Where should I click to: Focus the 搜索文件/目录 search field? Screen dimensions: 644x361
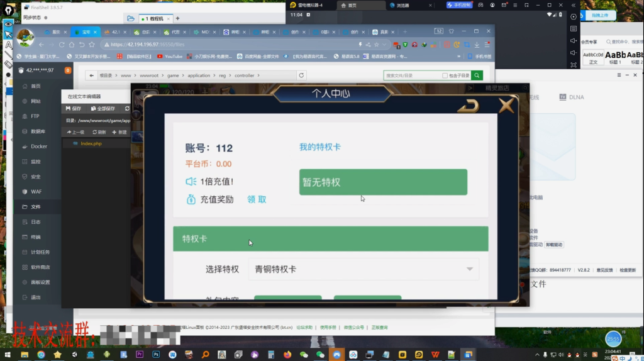[412, 75]
